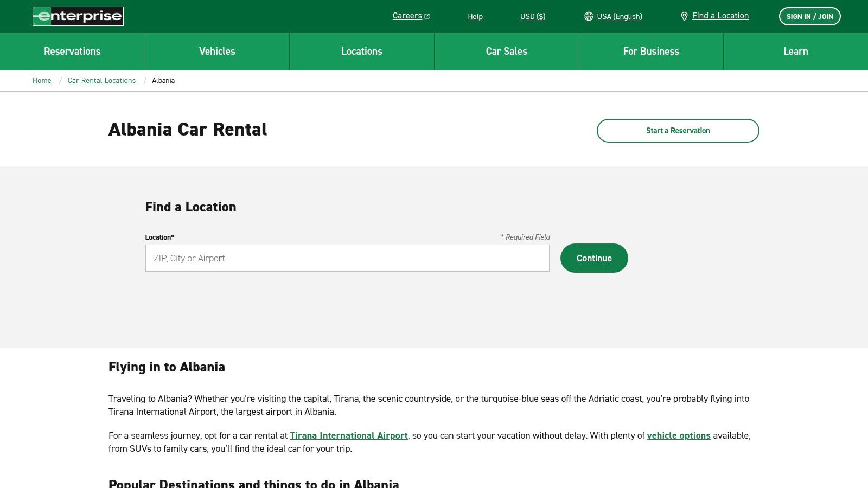Click the globe icon next to USA (English)
This screenshot has width=868, height=488.
click(x=589, y=16)
